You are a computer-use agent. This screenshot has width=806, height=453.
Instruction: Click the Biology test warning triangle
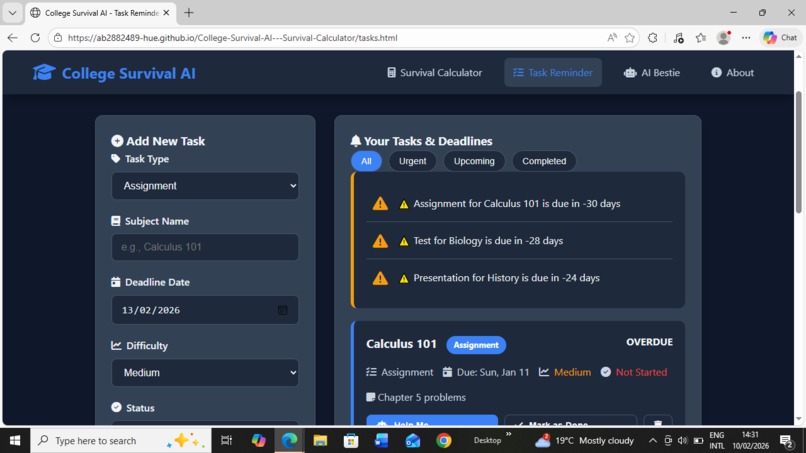pyautogui.click(x=380, y=241)
